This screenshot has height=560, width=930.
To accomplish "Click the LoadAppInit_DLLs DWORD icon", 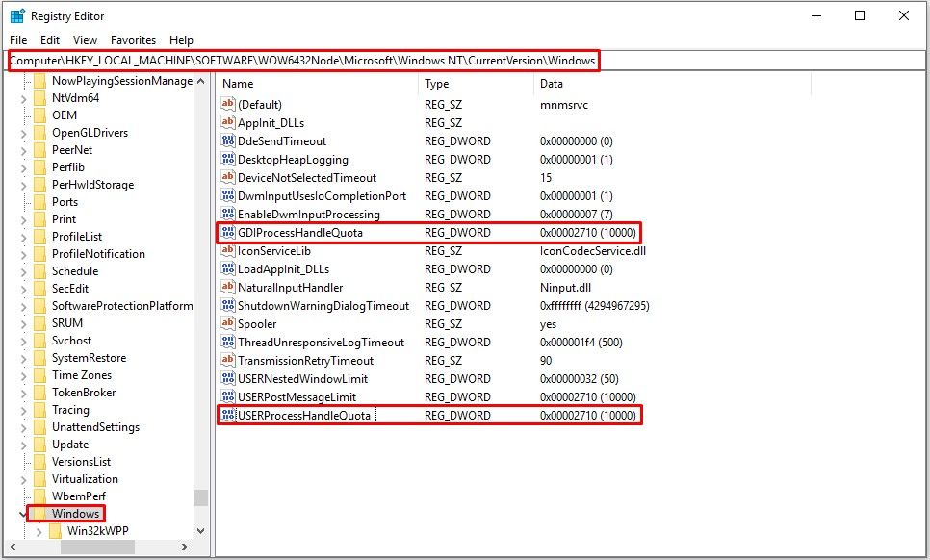I will point(228,269).
